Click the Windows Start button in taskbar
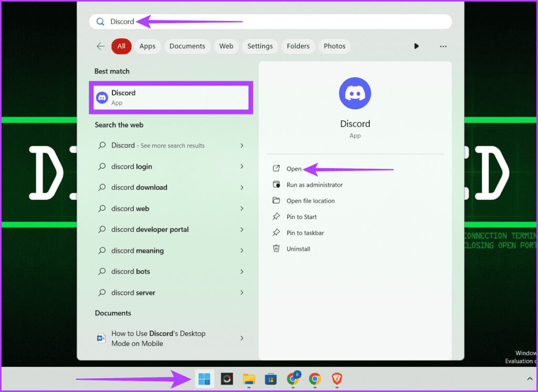Image resolution: width=538 pixels, height=392 pixels. (x=204, y=379)
